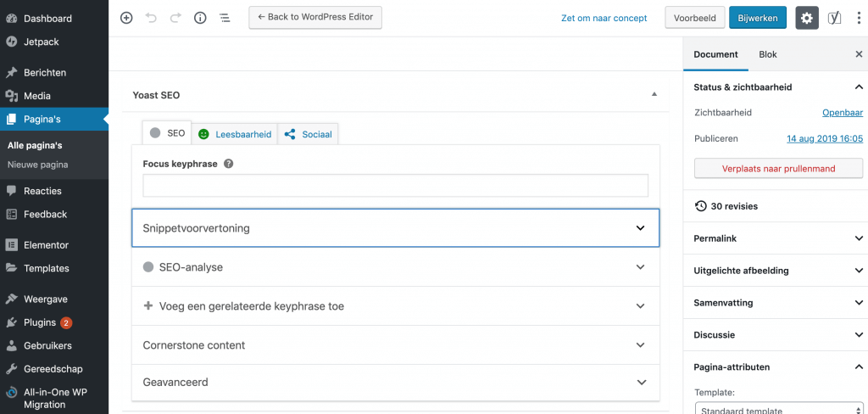Open Yoast SEO sidebar icon

tap(834, 18)
